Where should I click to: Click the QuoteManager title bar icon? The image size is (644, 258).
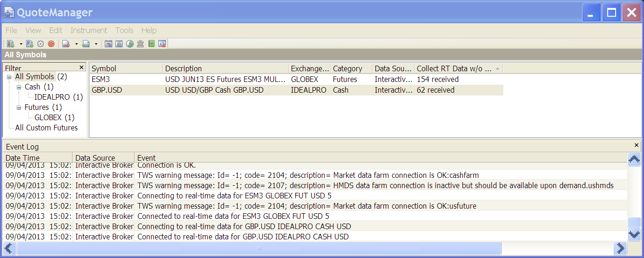pyautogui.click(x=9, y=13)
